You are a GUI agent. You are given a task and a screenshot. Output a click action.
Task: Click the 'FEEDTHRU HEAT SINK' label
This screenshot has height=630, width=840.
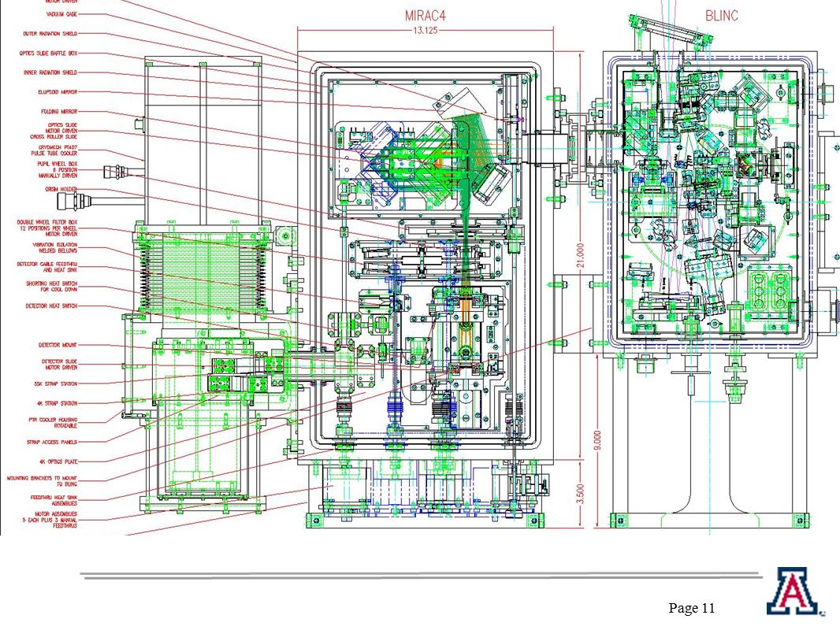coord(54,498)
